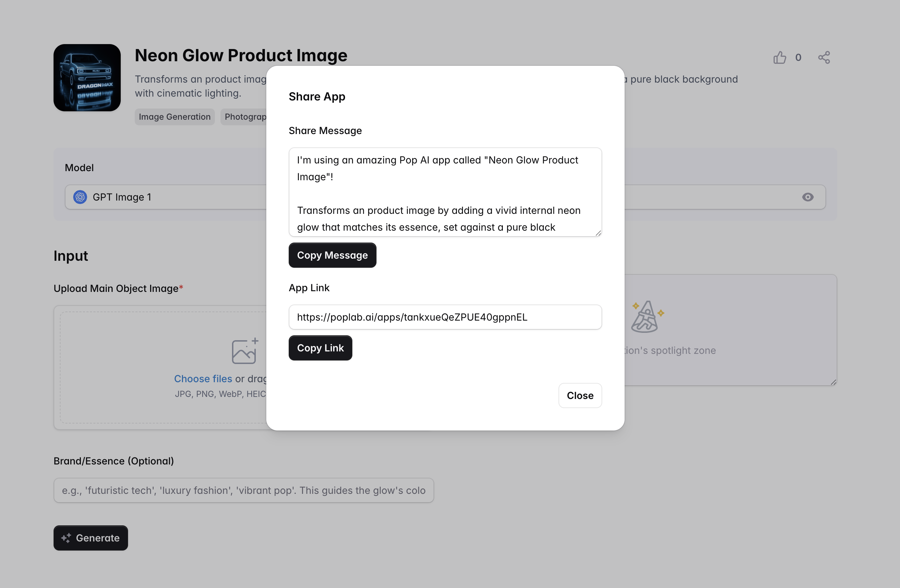Click the Neon Glow app thumbnail
The width and height of the screenshot is (900, 588).
coord(87,78)
